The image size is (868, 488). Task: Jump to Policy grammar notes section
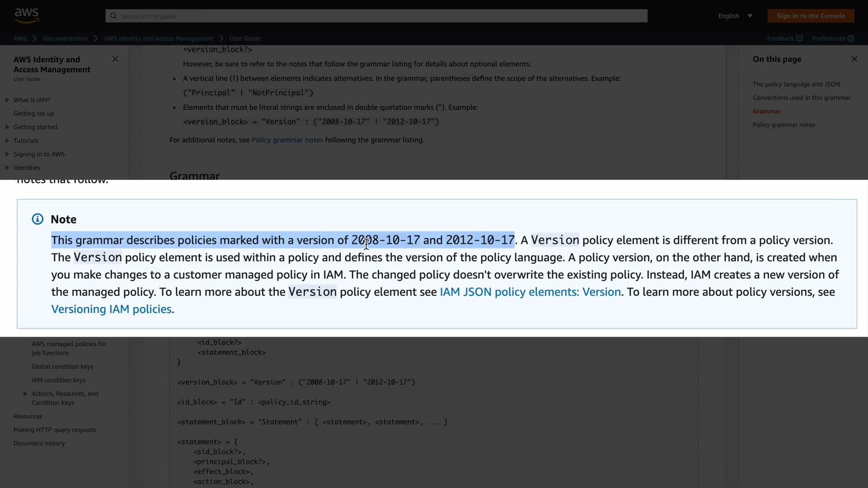(783, 125)
